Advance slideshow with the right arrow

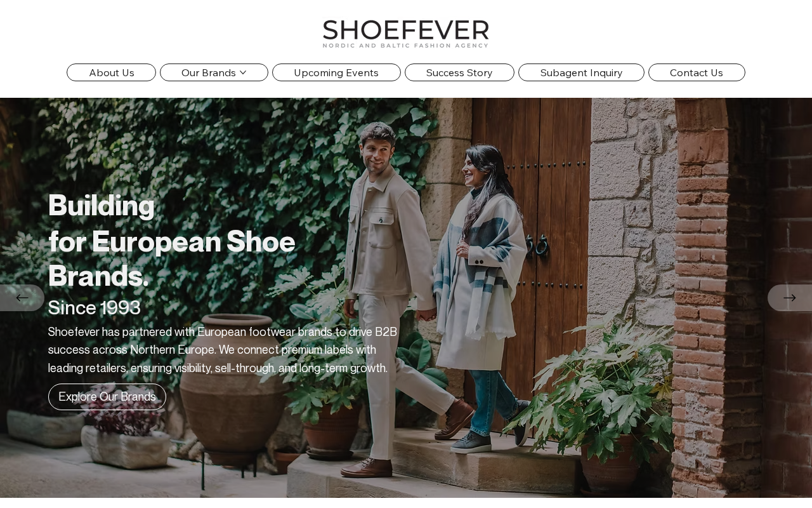tap(790, 298)
